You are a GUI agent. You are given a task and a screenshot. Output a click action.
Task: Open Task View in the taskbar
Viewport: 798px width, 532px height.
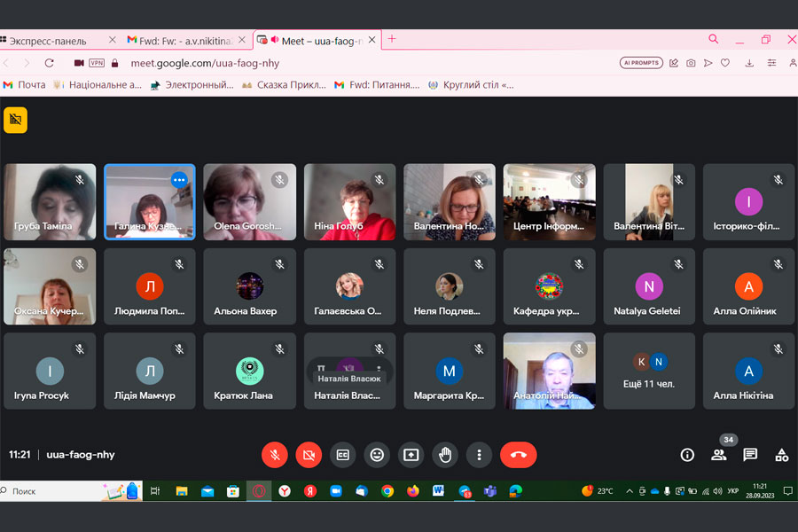click(x=155, y=491)
